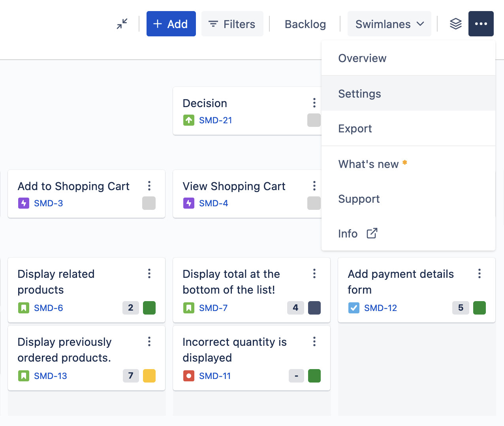The width and height of the screenshot is (504, 426).
Task: Click the story points badge on SMD-6
Action: [130, 308]
